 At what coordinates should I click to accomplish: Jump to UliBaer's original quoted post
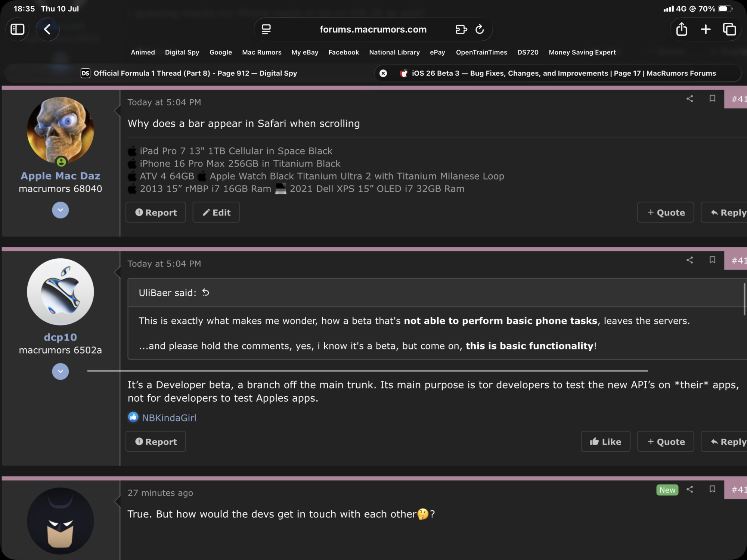[206, 292]
